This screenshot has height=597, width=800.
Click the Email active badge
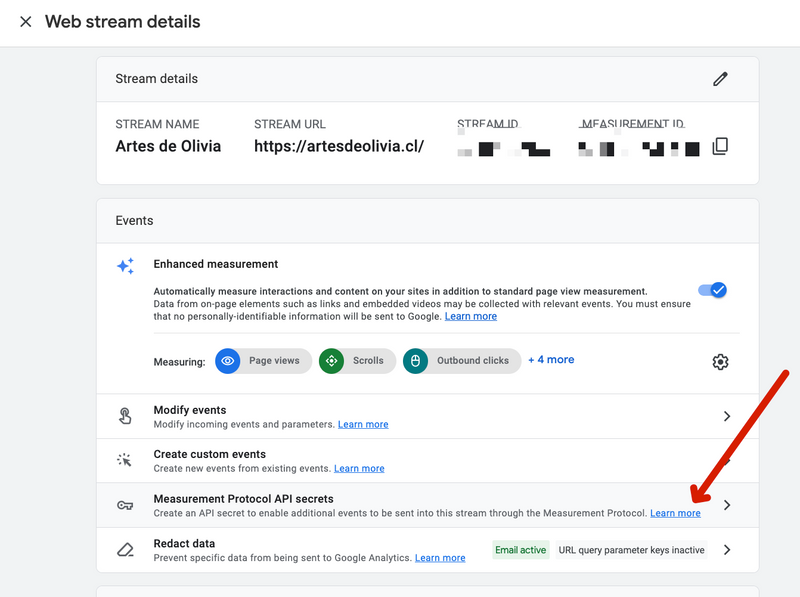tap(520, 550)
